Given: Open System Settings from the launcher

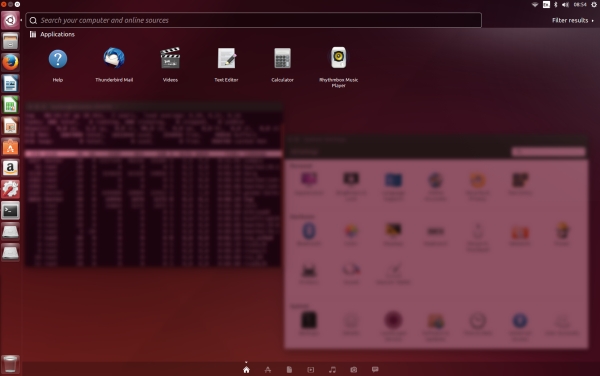Looking at the screenshot, I should (10, 189).
